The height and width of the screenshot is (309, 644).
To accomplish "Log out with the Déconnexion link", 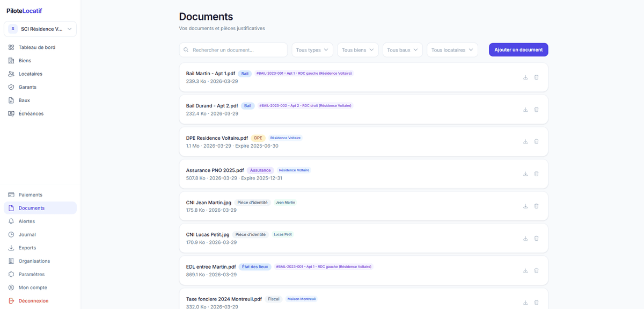I will pos(33,301).
